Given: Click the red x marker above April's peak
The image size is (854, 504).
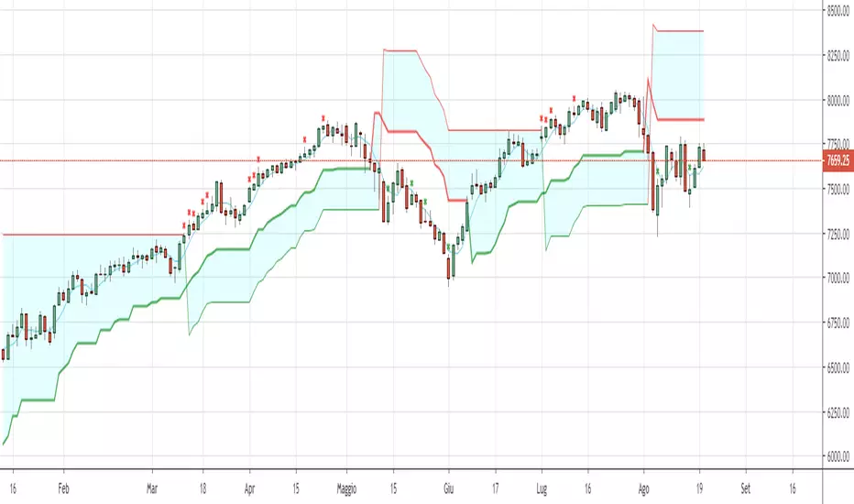Looking at the screenshot, I should [x=323, y=117].
